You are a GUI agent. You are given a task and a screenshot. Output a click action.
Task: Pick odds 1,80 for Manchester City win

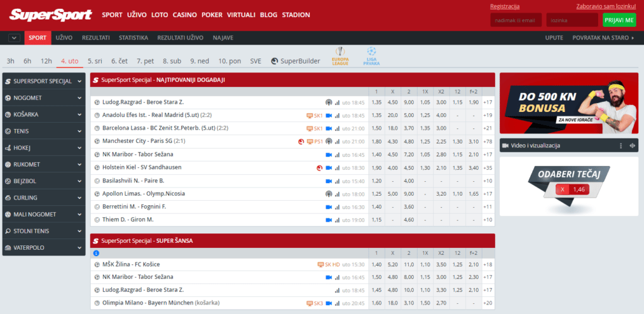[377, 142]
